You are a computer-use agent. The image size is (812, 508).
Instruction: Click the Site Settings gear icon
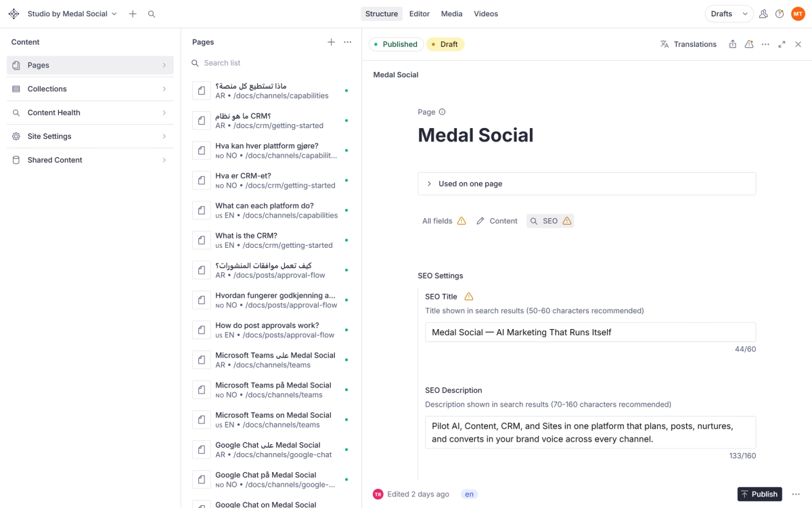click(x=16, y=136)
